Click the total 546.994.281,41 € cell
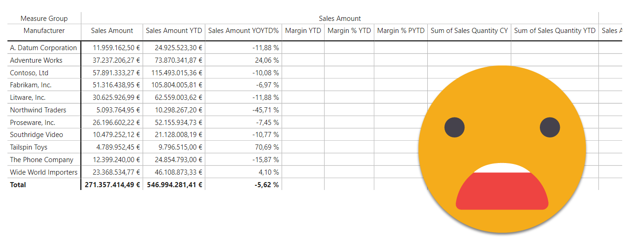644x242 pixels. 174,185
